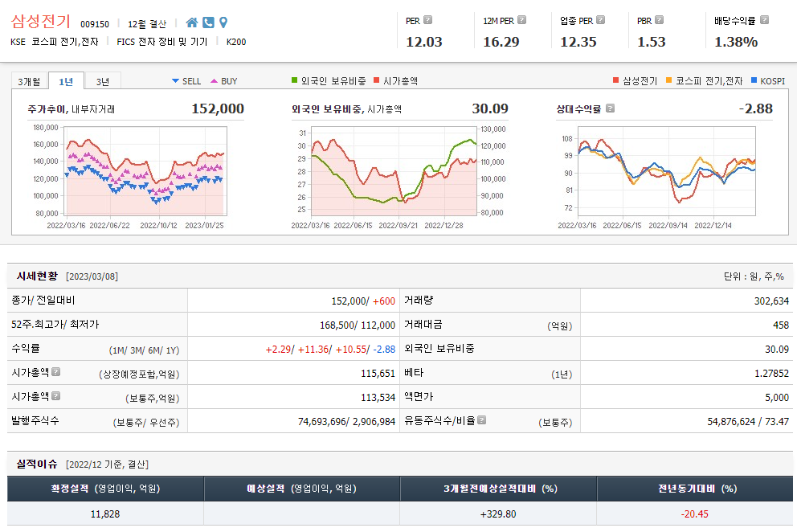Screen dimensions: 797x532
Task: Click the 주가추이 chart price 152,000
Action: pyautogui.click(x=218, y=108)
